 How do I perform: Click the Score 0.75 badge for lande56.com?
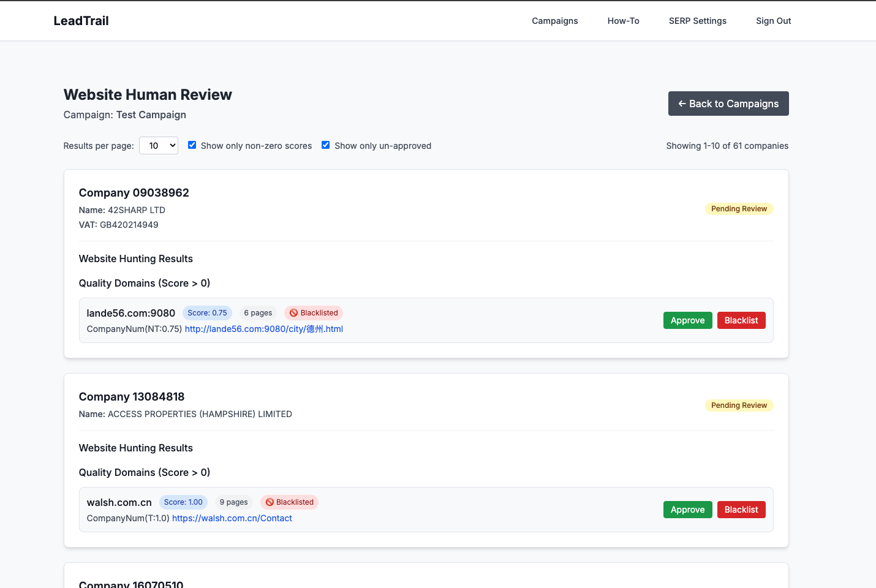click(x=207, y=312)
